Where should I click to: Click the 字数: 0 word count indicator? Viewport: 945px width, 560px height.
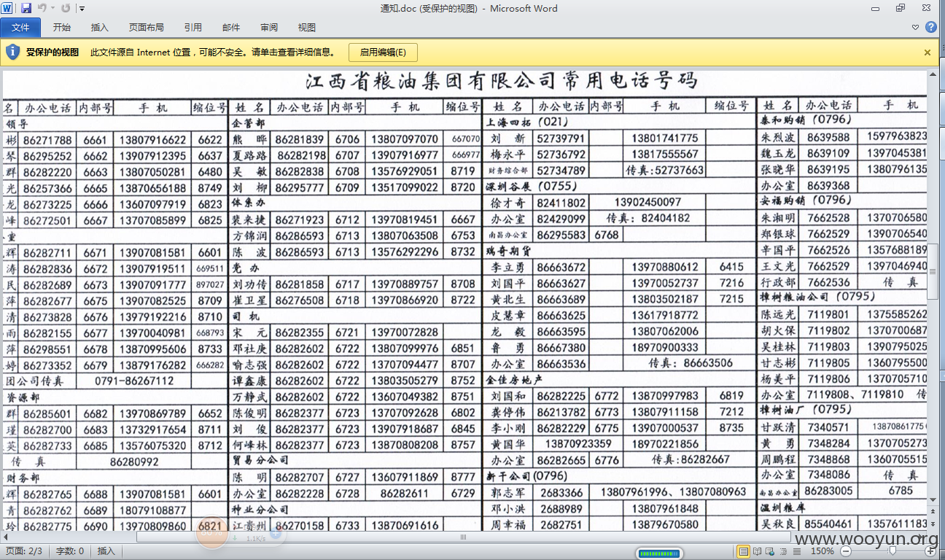(70, 551)
